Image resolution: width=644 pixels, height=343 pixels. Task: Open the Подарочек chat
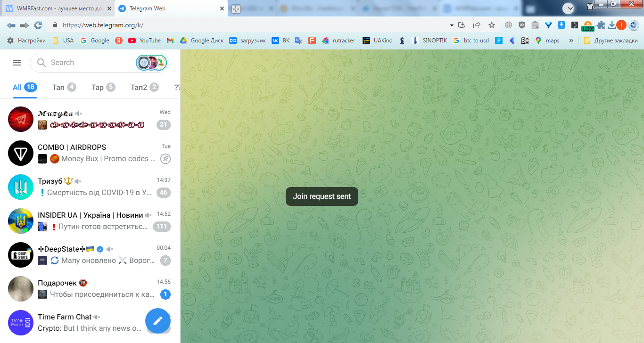point(90,288)
